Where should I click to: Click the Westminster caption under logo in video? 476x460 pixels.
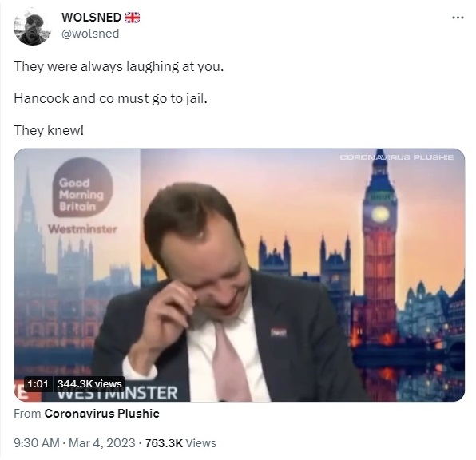click(x=82, y=229)
